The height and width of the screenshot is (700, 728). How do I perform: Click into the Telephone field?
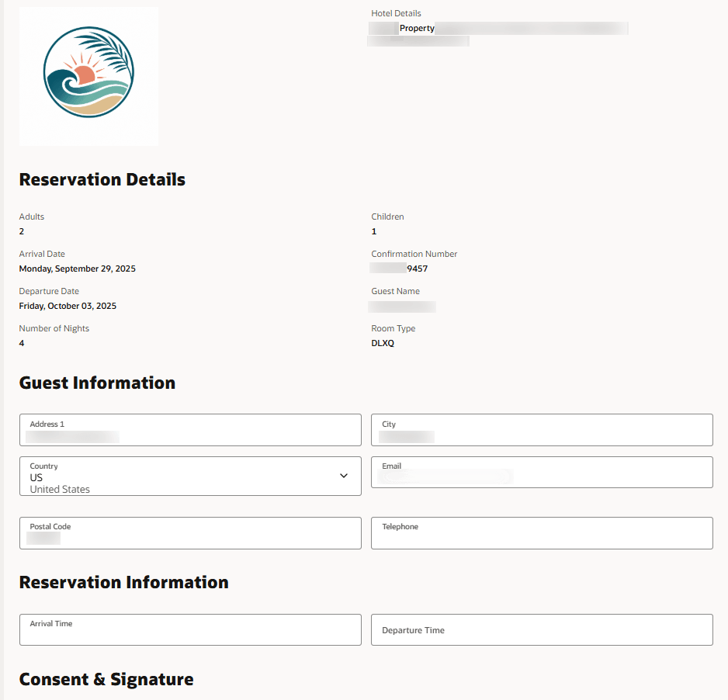[542, 533]
